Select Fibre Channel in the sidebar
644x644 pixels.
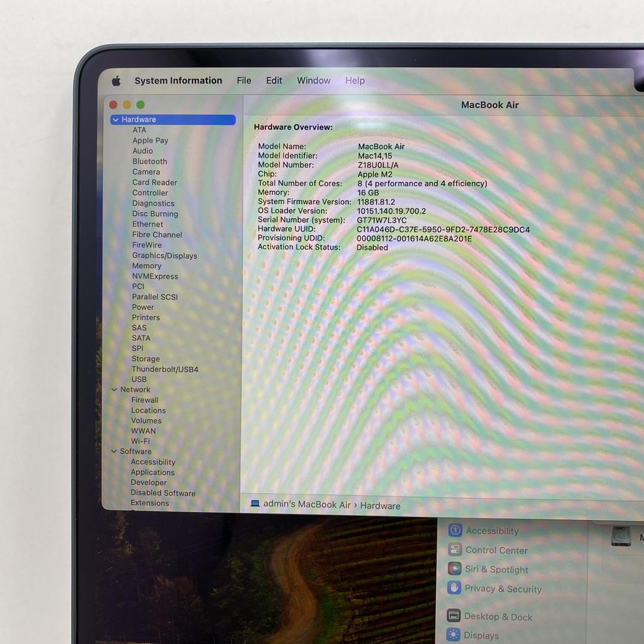(x=157, y=234)
